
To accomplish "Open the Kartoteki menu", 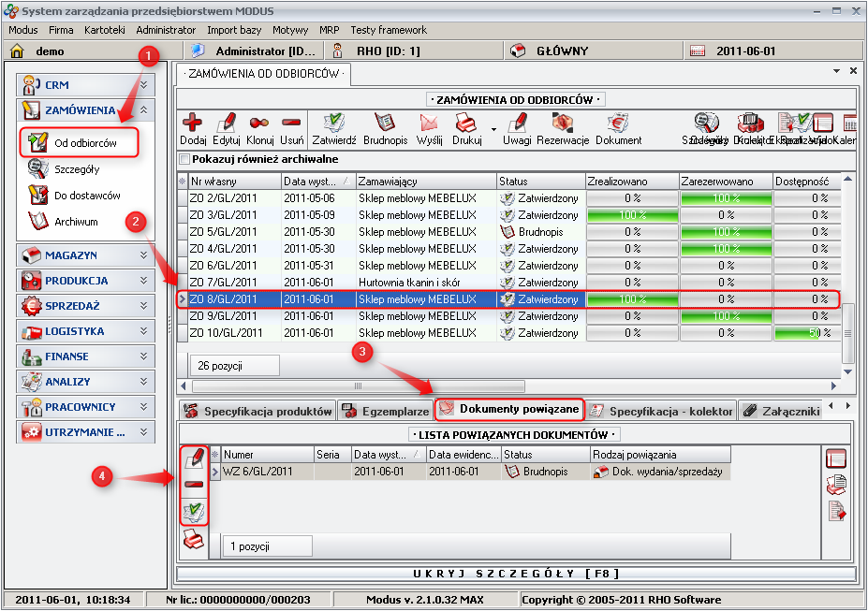I will pos(104,30).
